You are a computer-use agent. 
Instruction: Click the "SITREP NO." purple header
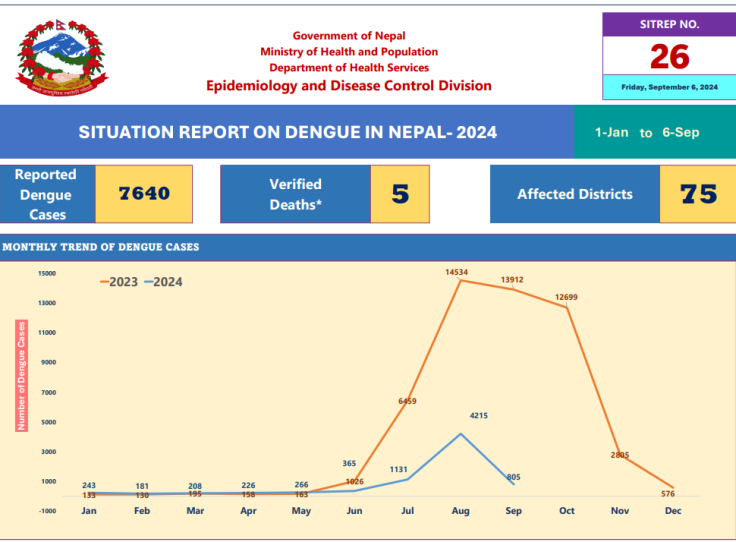point(669,24)
